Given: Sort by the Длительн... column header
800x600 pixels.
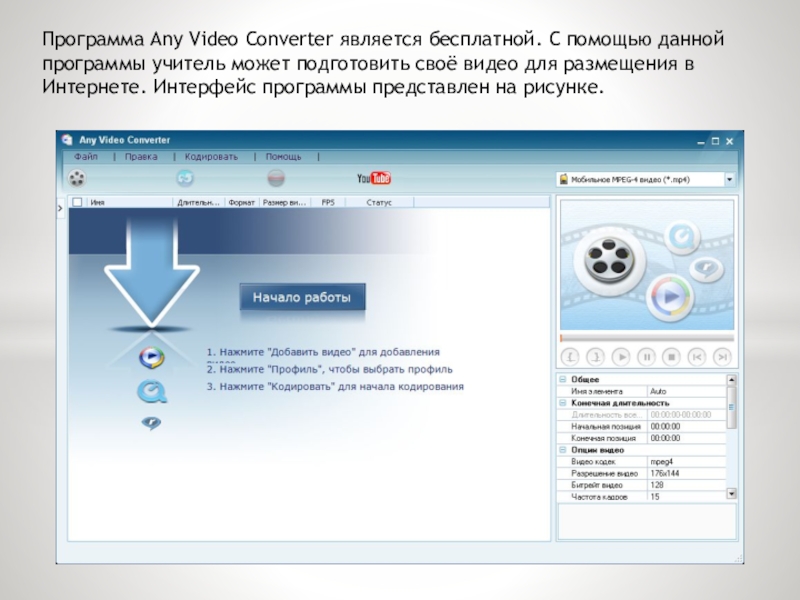Looking at the screenshot, I should point(198,203).
